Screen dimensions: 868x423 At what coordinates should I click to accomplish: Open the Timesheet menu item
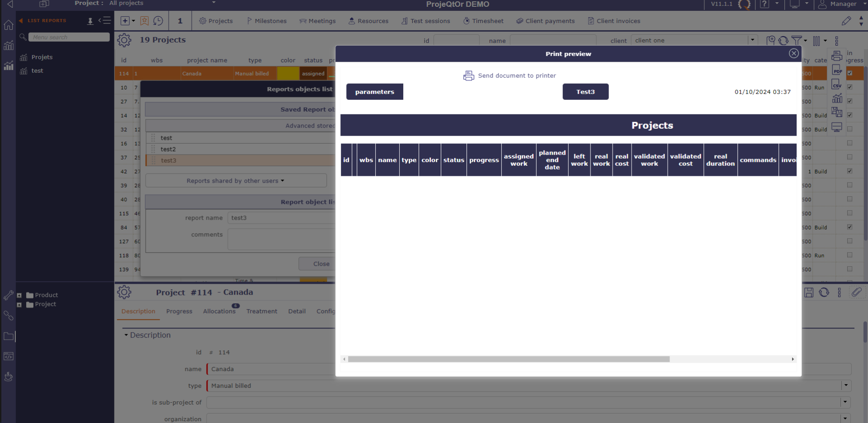pyautogui.click(x=483, y=21)
